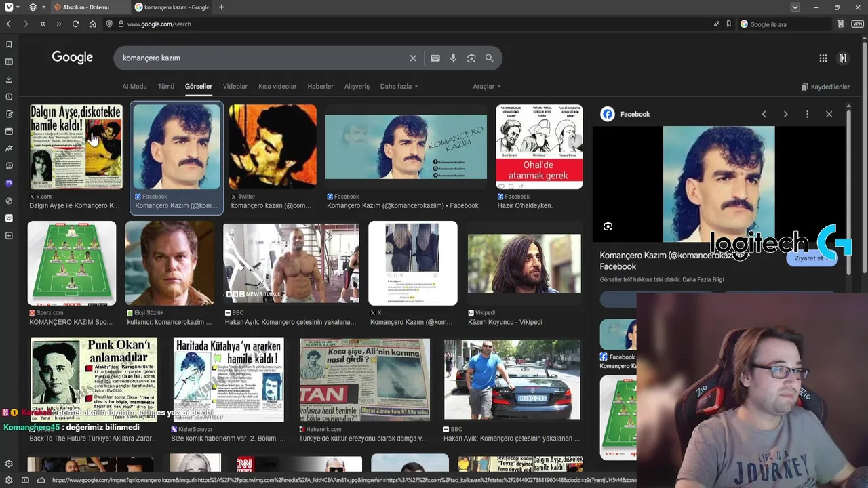Open the Vivaldi menu icon
Screen dimensions: 868x488
coord(9,7)
